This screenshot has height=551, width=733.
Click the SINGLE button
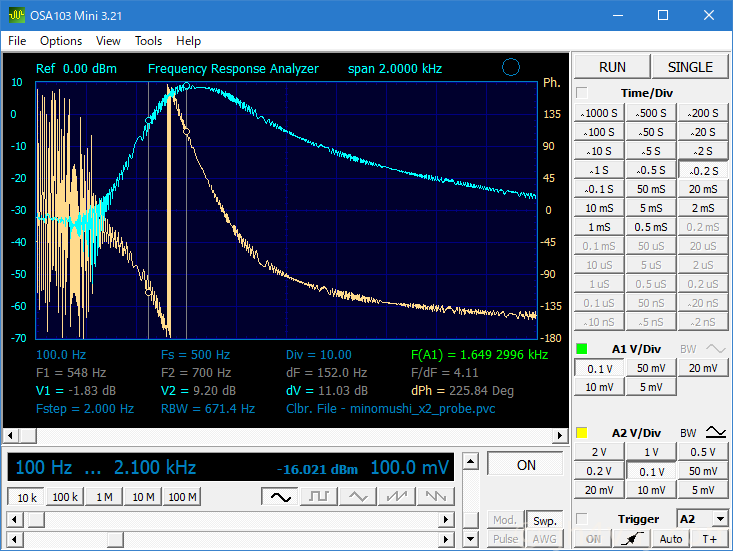point(690,67)
